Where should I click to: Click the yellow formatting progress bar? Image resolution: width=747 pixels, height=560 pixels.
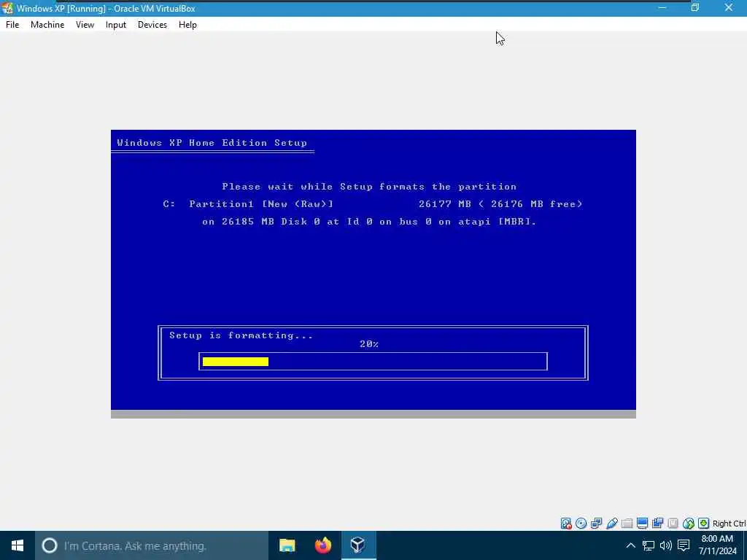point(236,362)
